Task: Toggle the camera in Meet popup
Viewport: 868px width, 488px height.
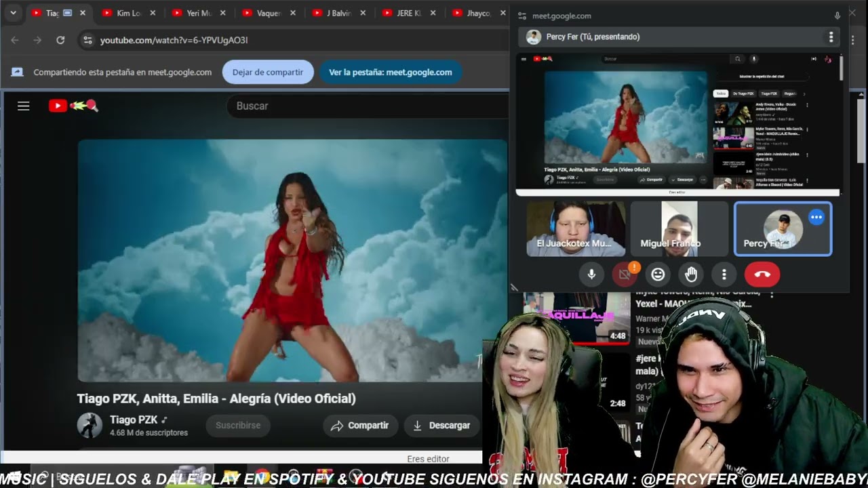Action: [x=625, y=274]
